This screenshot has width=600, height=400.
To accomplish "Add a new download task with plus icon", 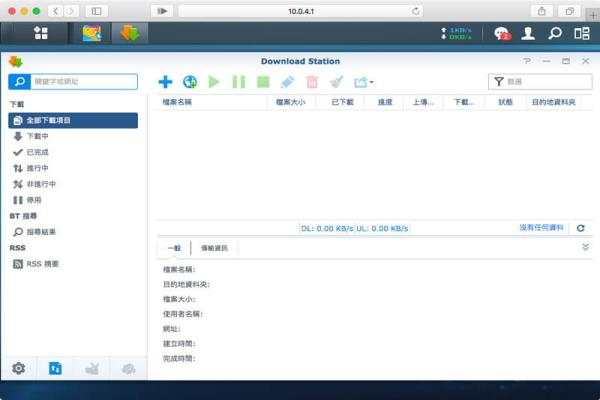I will point(165,82).
